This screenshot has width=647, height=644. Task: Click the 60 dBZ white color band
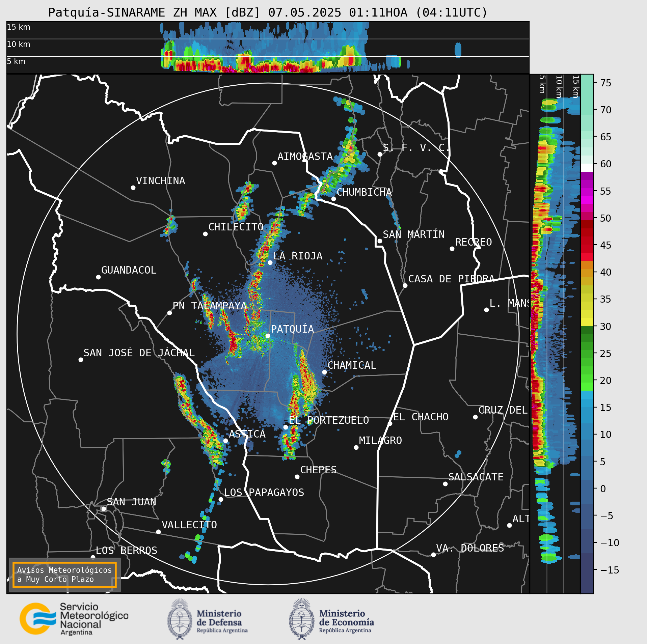click(x=587, y=168)
